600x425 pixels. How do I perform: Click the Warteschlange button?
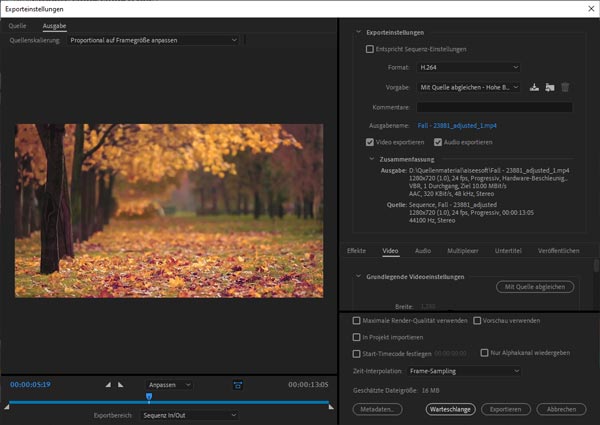pyautogui.click(x=450, y=409)
